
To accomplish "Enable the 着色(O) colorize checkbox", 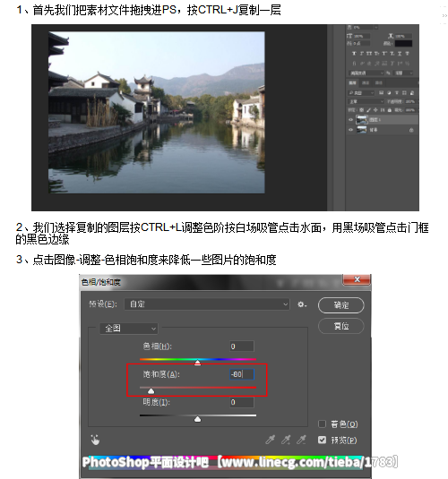I will 322,424.
